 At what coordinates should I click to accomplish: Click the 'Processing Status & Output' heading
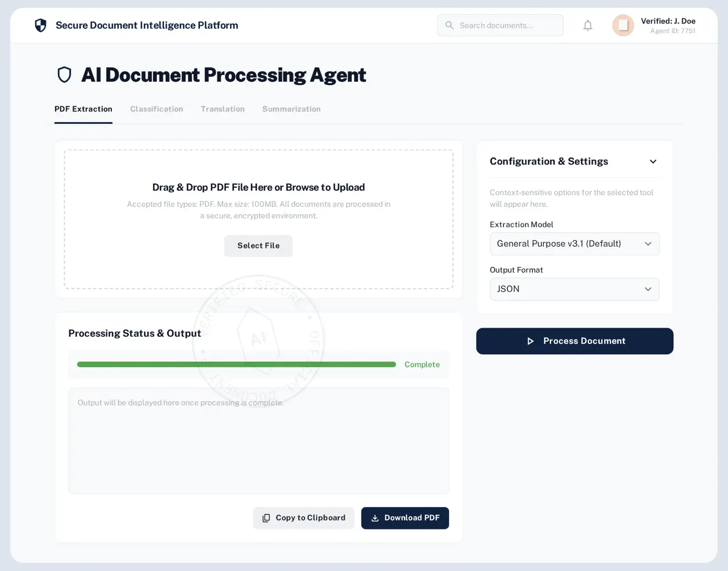(135, 333)
